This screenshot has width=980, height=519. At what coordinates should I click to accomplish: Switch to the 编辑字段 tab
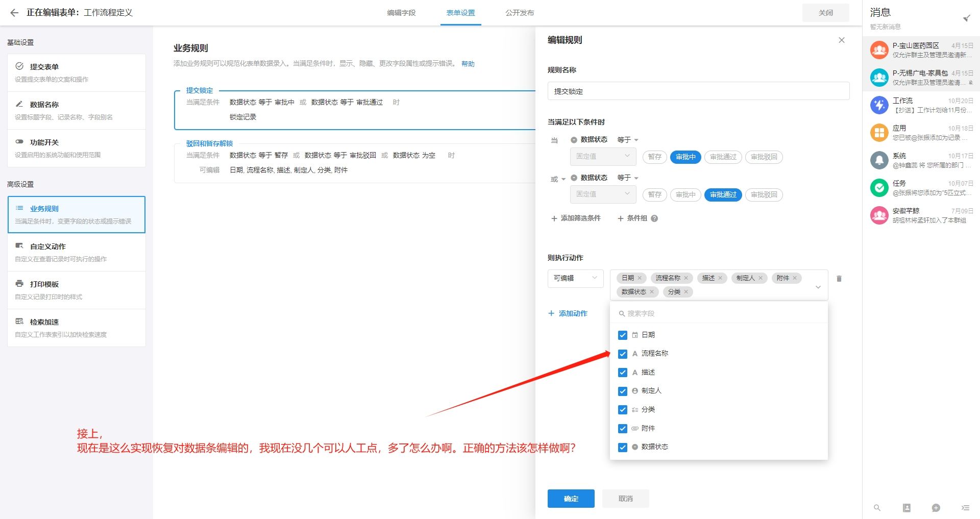[402, 13]
